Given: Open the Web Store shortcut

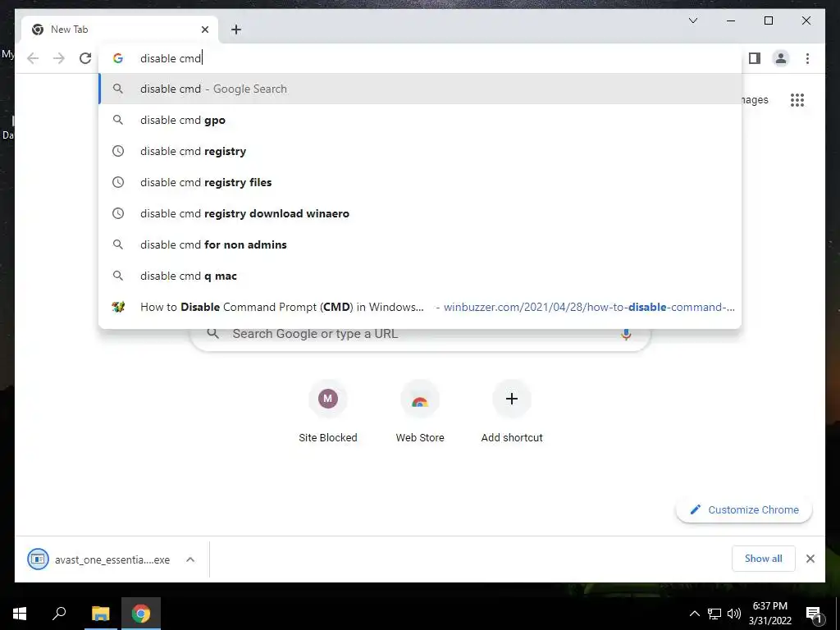Looking at the screenshot, I should [420, 412].
